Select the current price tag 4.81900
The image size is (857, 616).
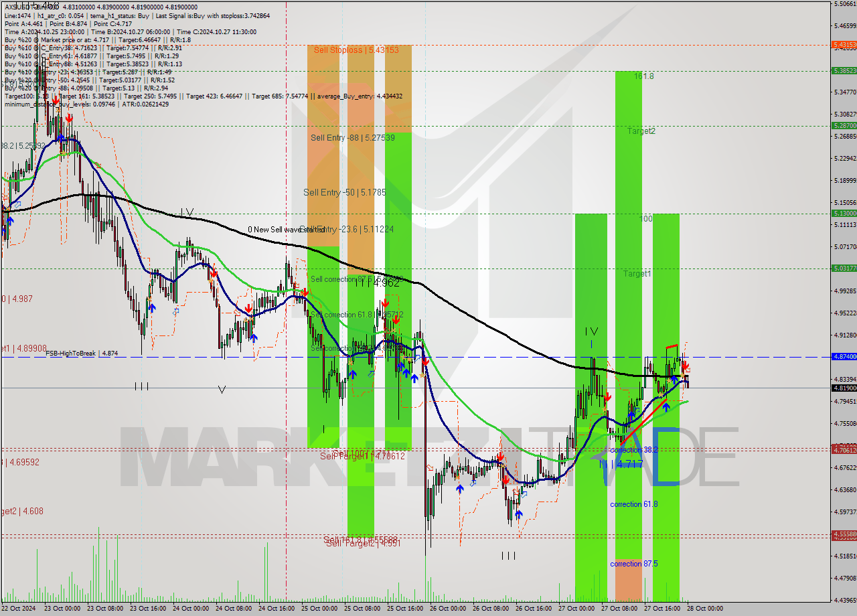click(x=844, y=388)
